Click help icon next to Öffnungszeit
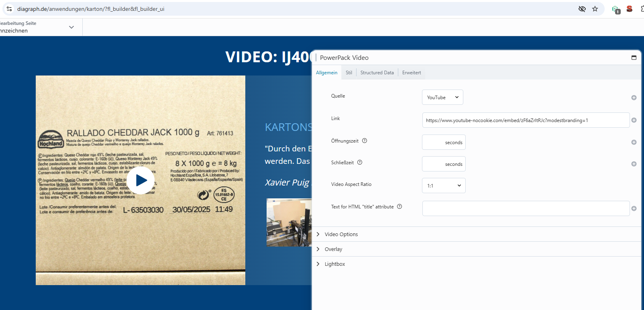 365,141
